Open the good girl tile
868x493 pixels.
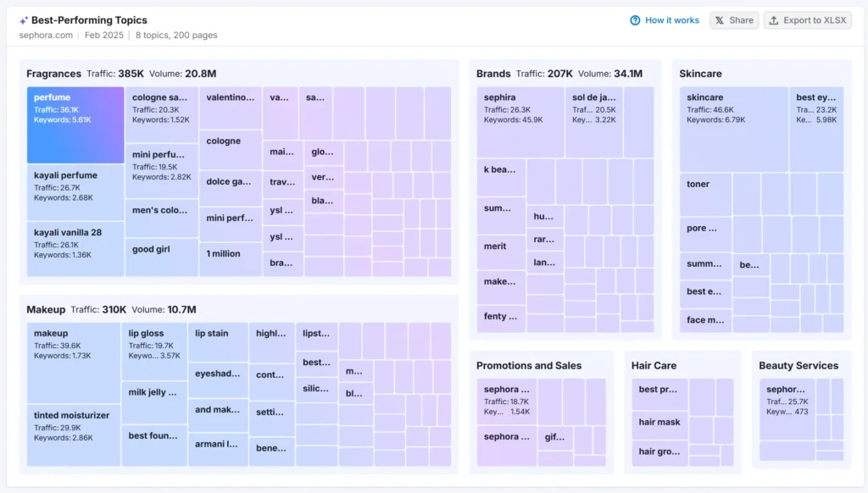coord(162,258)
